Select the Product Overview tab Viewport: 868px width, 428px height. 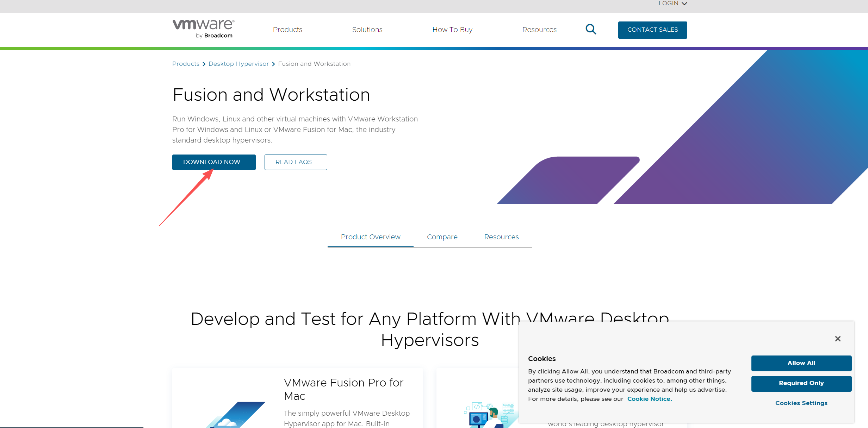(x=370, y=237)
